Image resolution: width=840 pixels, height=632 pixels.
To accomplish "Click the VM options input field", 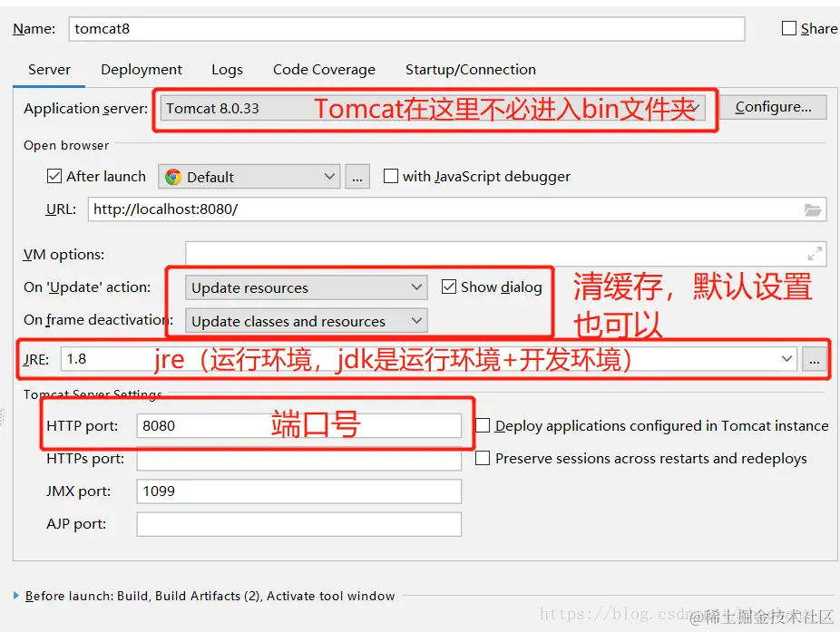I will pos(506,254).
